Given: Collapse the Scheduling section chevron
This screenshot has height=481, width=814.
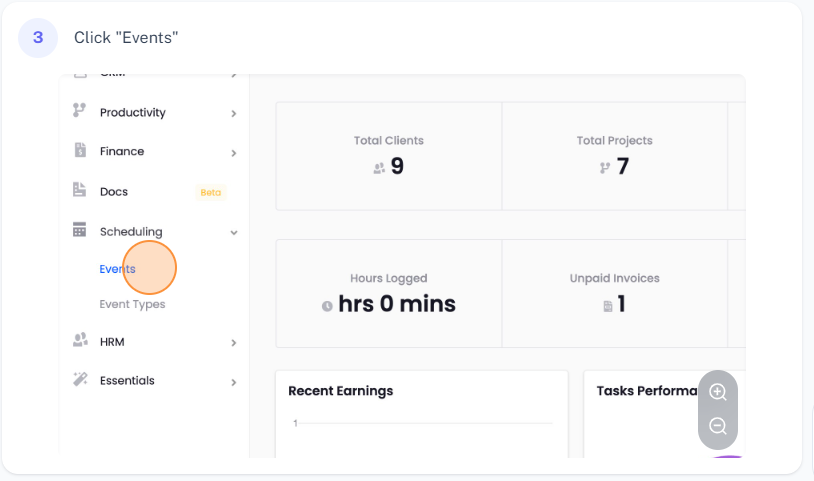Looking at the screenshot, I should (x=234, y=233).
